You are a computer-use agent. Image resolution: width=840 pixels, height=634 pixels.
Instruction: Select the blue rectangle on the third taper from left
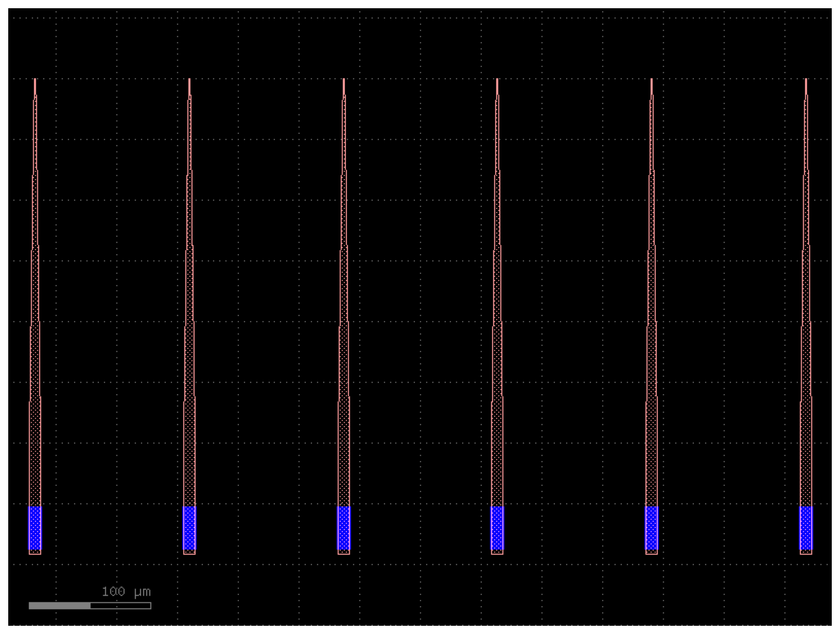[344, 528]
